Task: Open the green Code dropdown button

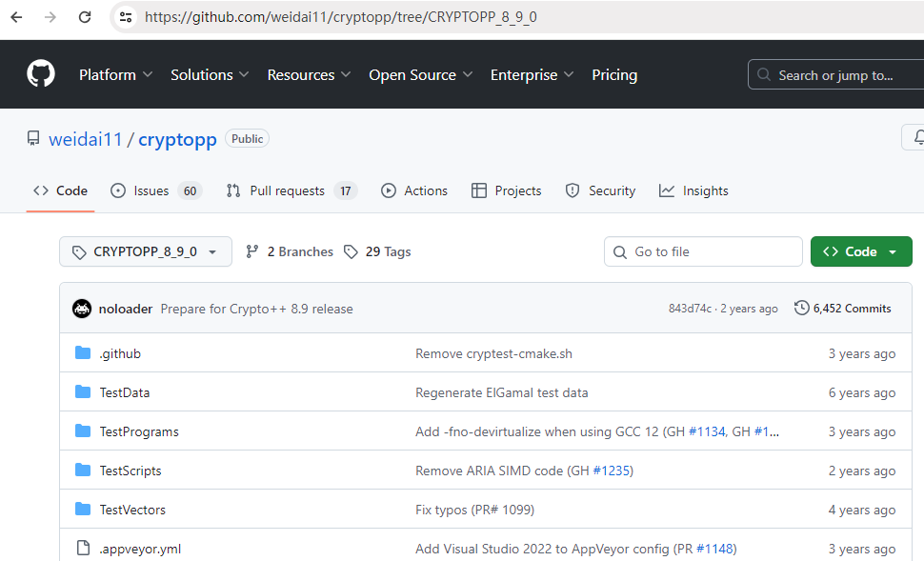Action: coord(861,251)
